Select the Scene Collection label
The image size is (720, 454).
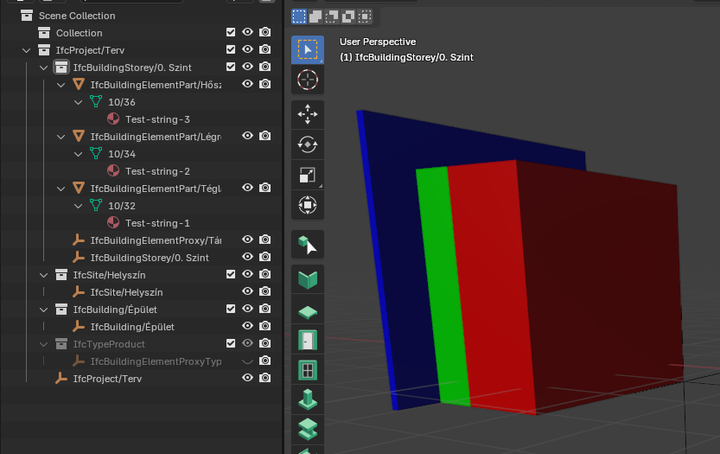click(x=77, y=16)
